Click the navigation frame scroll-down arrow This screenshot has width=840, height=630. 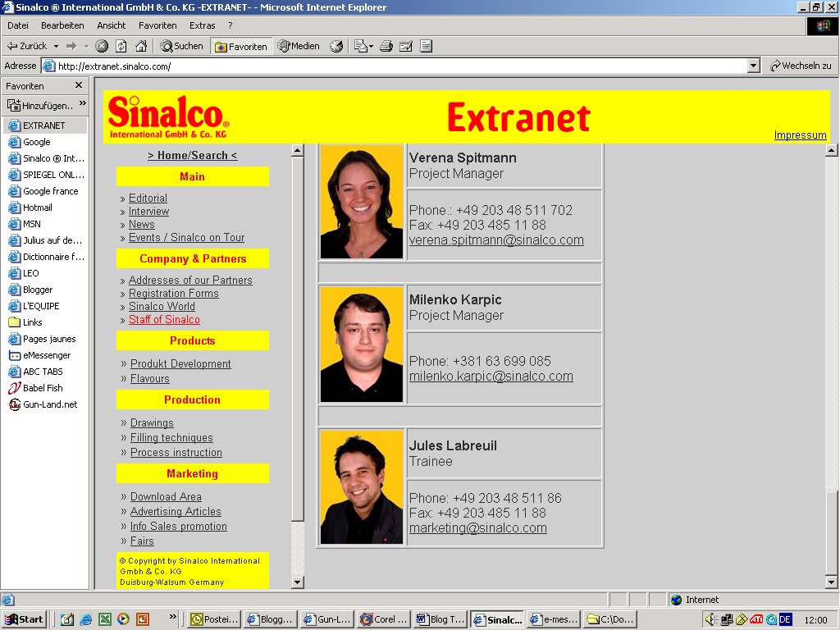click(297, 582)
